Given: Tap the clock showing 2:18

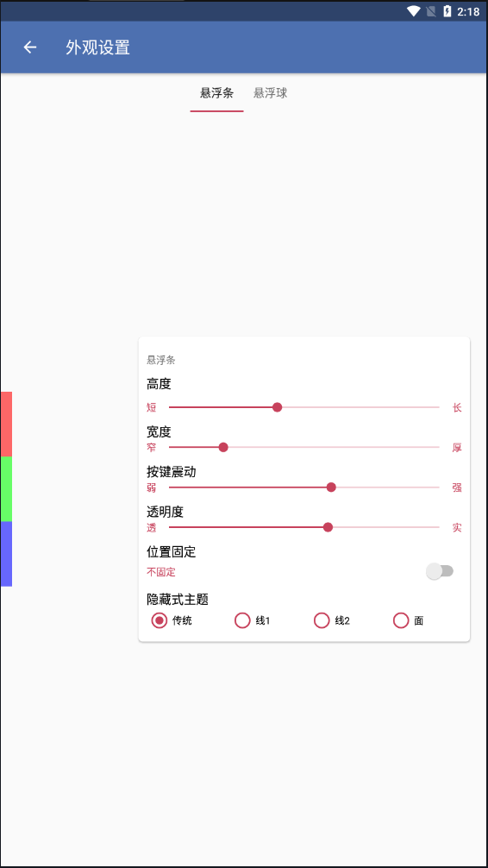Looking at the screenshot, I should click(469, 11).
